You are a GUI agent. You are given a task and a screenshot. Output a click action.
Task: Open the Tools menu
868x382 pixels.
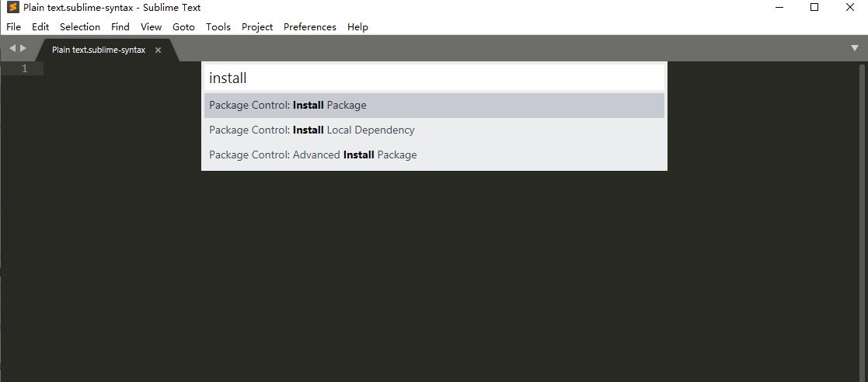(218, 26)
